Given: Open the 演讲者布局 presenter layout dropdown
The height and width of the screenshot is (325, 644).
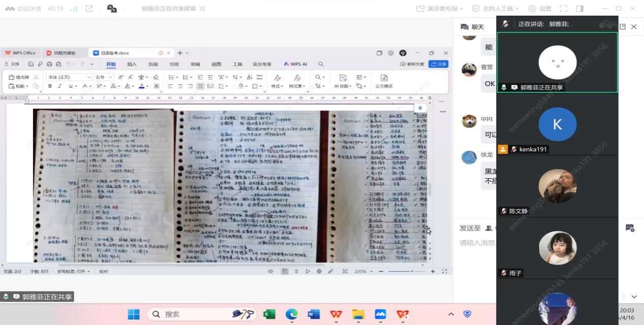Looking at the screenshot, I should click(440, 9).
